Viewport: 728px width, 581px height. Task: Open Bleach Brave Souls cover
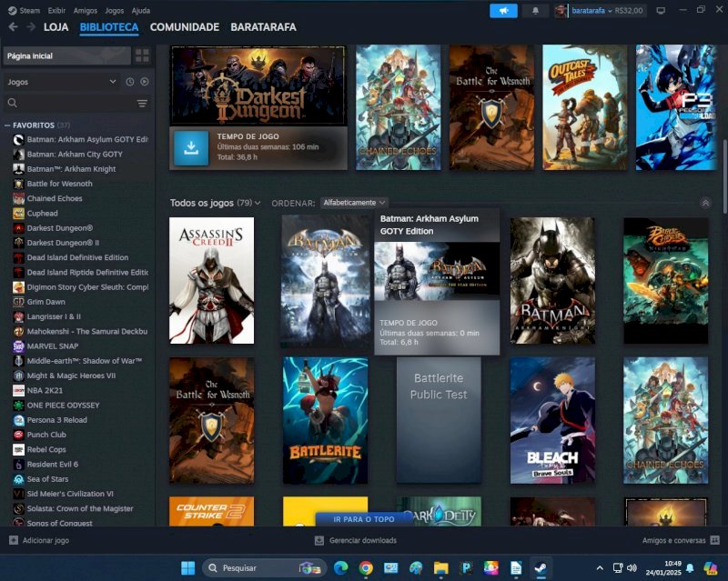[x=552, y=420]
